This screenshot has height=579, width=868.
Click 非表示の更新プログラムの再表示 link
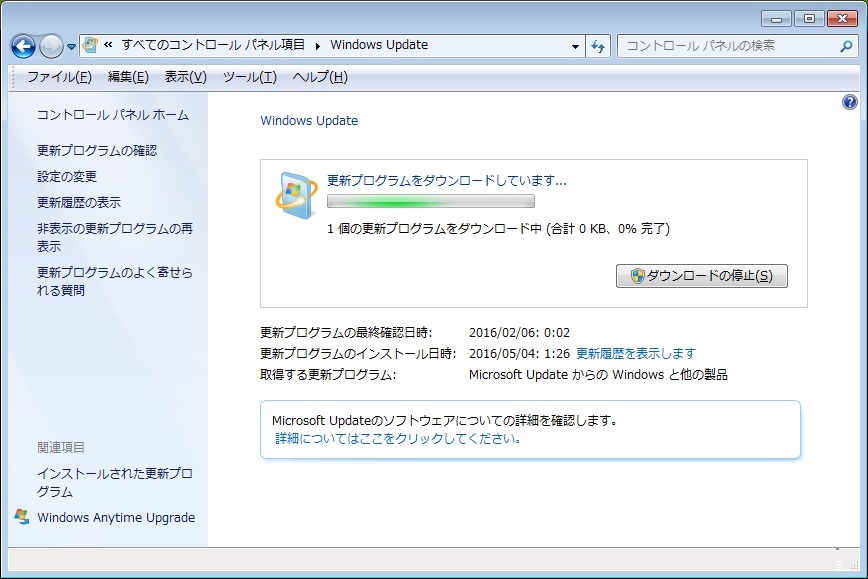pos(115,237)
